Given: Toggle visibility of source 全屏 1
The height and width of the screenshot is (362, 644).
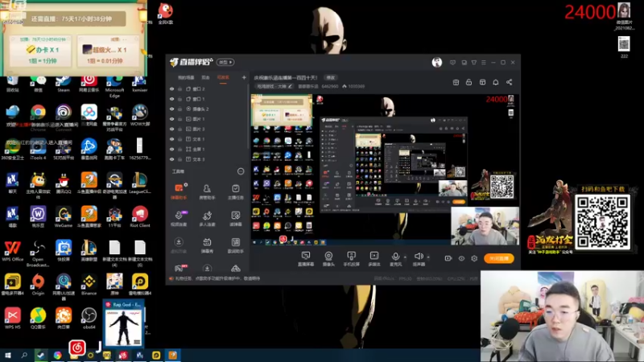Looking at the screenshot, I should coord(171,150).
